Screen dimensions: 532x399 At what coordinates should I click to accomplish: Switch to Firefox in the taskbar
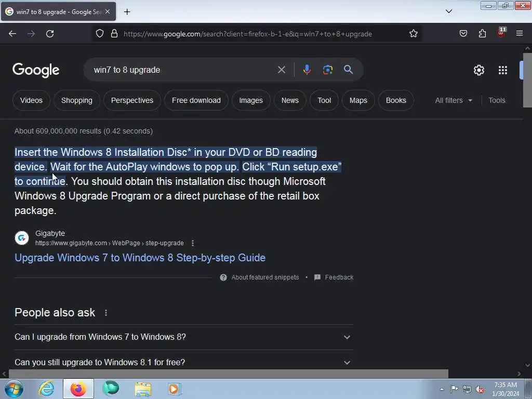pyautogui.click(x=78, y=389)
